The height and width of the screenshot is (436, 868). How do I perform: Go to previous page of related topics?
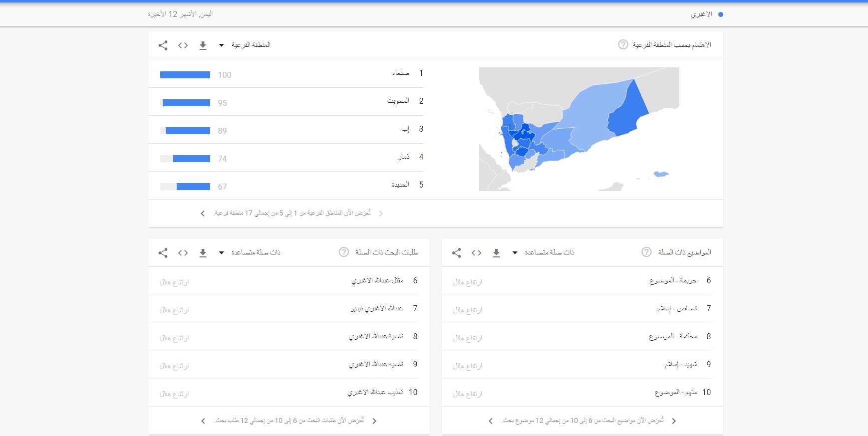coord(674,421)
